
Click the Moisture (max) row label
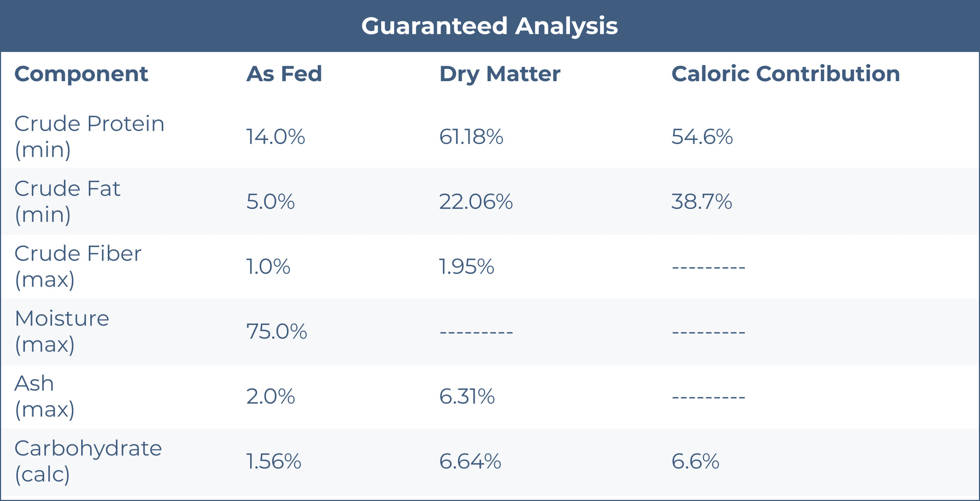tap(62, 331)
